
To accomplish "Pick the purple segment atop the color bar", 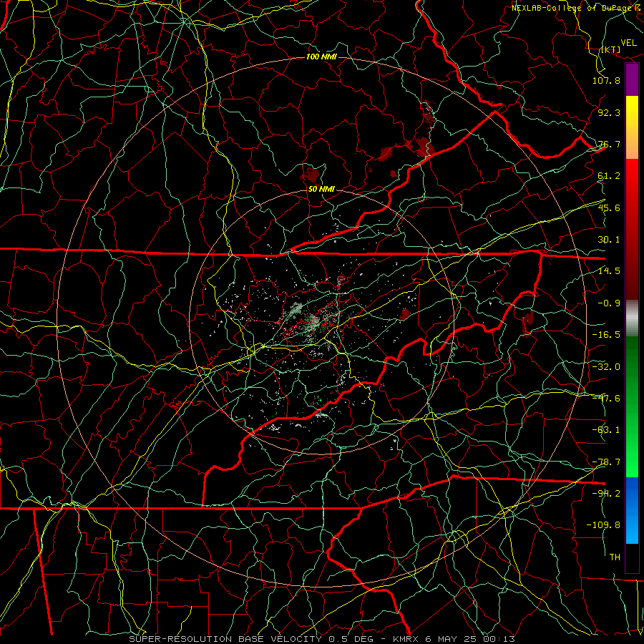I will coord(632,80).
